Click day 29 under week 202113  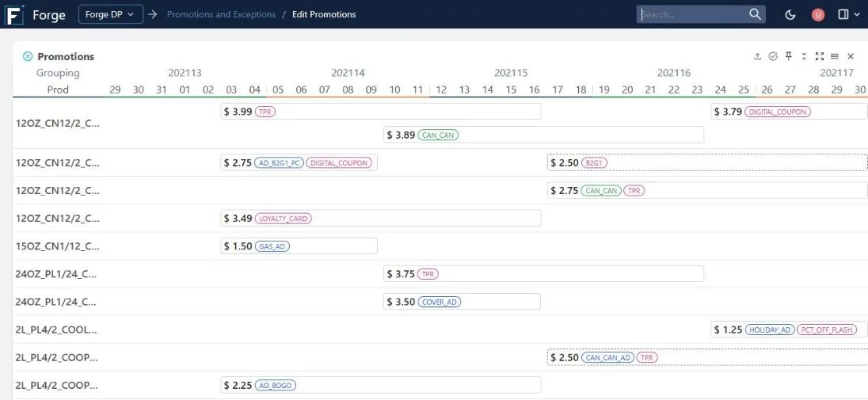[115, 90]
